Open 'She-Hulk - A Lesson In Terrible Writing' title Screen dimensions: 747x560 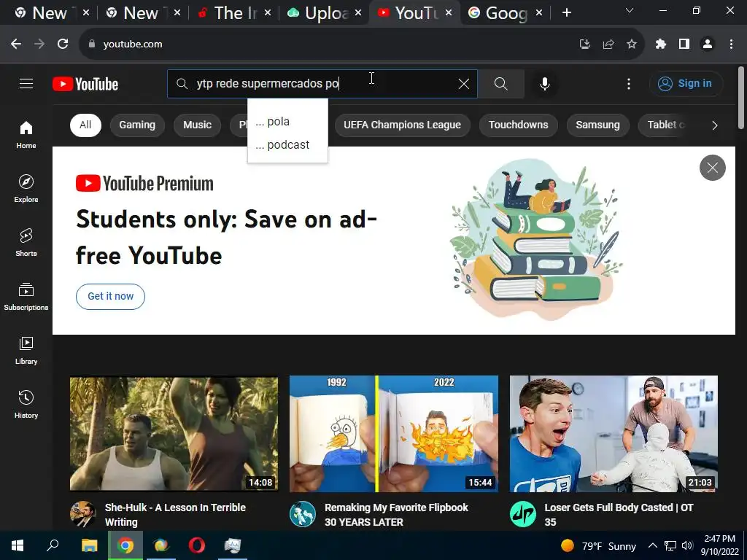click(175, 515)
